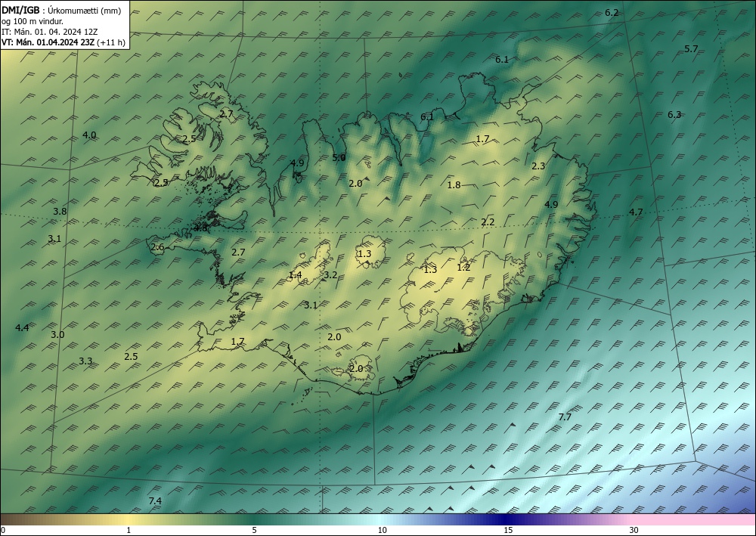Click the 2.3 map value
756x536 pixels.
coord(538,166)
